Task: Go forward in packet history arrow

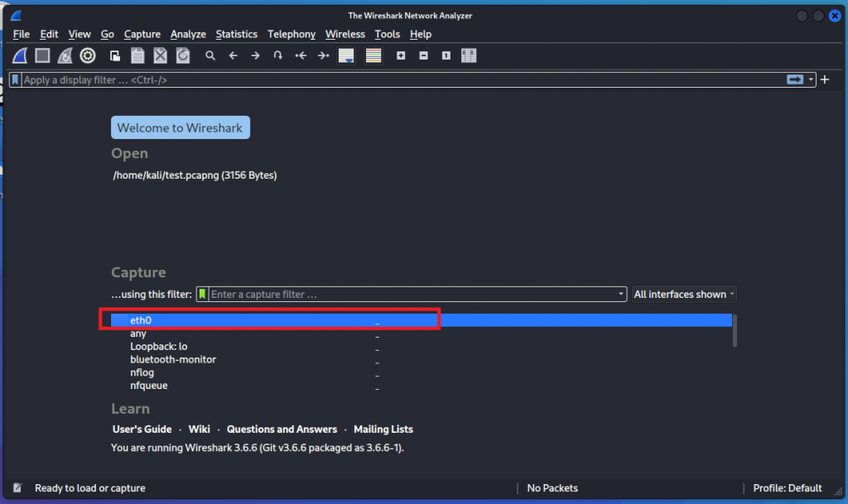Action: coord(255,55)
